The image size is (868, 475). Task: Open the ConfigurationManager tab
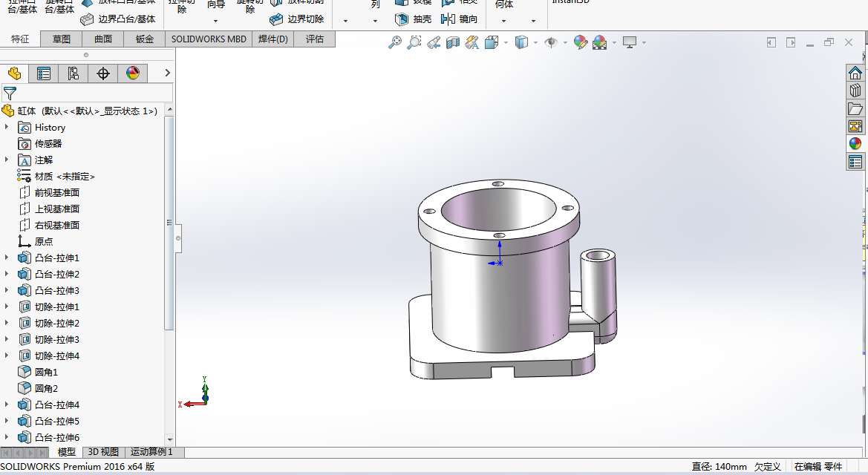(x=73, y=73)
